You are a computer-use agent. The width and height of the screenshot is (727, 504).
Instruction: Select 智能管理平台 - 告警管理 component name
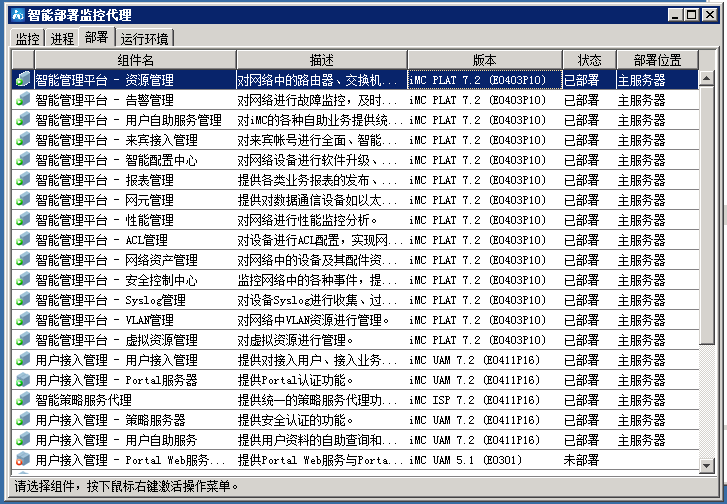point(104,100)
